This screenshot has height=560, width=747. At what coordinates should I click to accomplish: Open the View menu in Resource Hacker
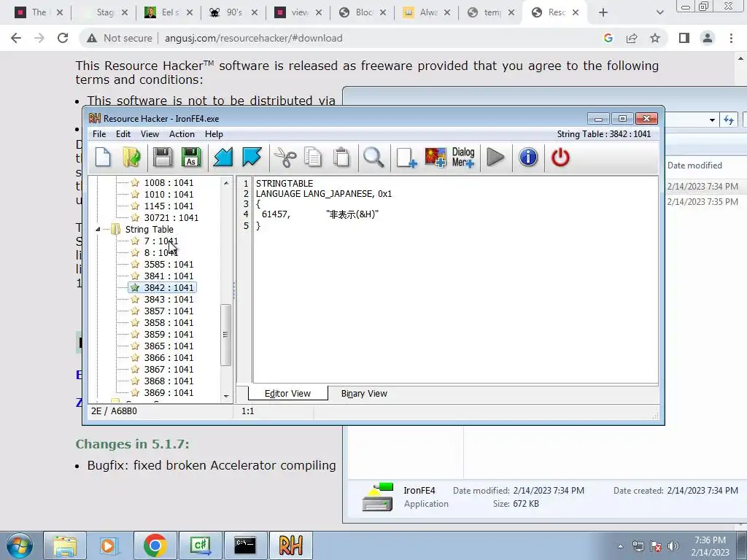pyautogui.click(x=150, y=134)
